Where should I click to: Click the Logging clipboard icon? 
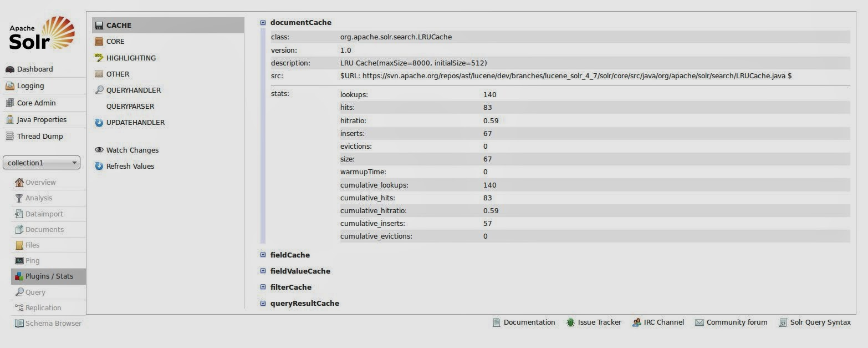pyautogui.click(x=10, y=86)
